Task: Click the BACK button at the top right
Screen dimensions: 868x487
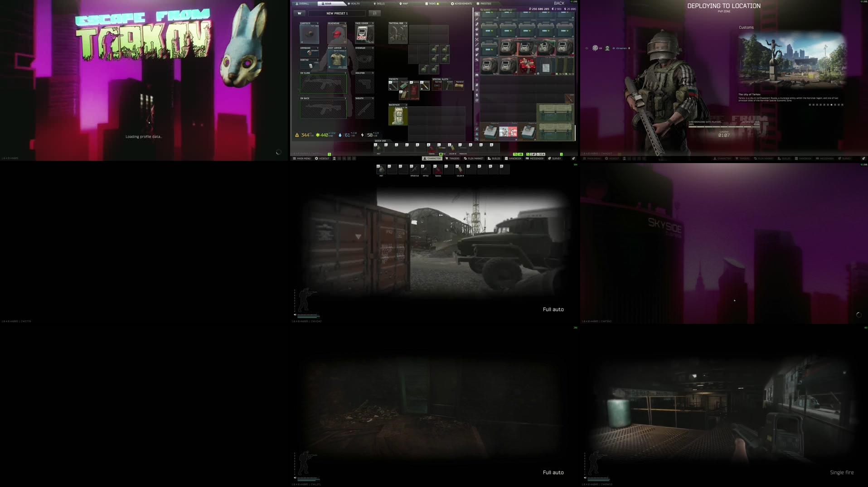Action: 559,3
